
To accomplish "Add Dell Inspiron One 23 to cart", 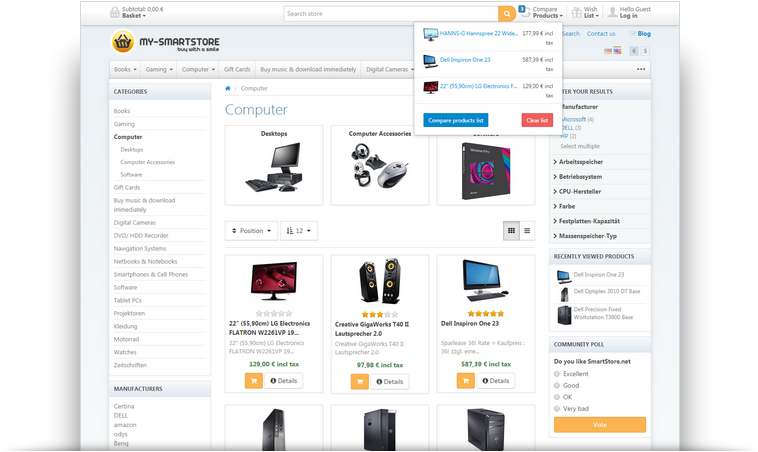I will pyautogui.click(x=466, y=380).
